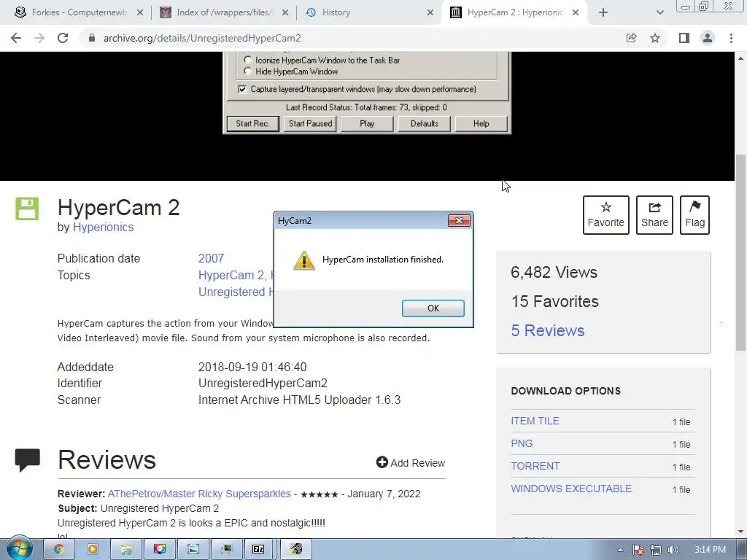Open a new browser tab
The height and width of the screenshot is (560, 747).
603,12
